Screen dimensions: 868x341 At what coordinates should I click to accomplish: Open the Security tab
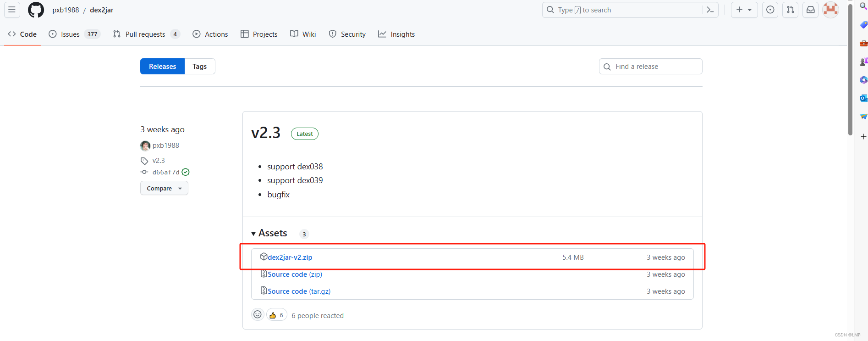tap(347, 34)
